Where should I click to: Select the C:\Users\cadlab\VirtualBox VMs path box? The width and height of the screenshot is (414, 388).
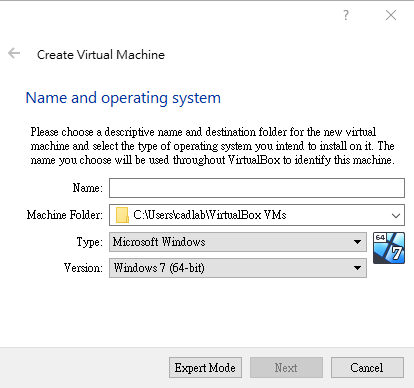point(257,215)
